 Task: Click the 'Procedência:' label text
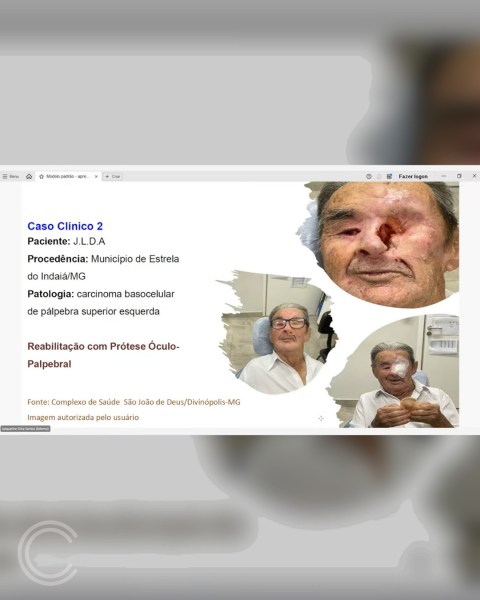pos(58,259)
